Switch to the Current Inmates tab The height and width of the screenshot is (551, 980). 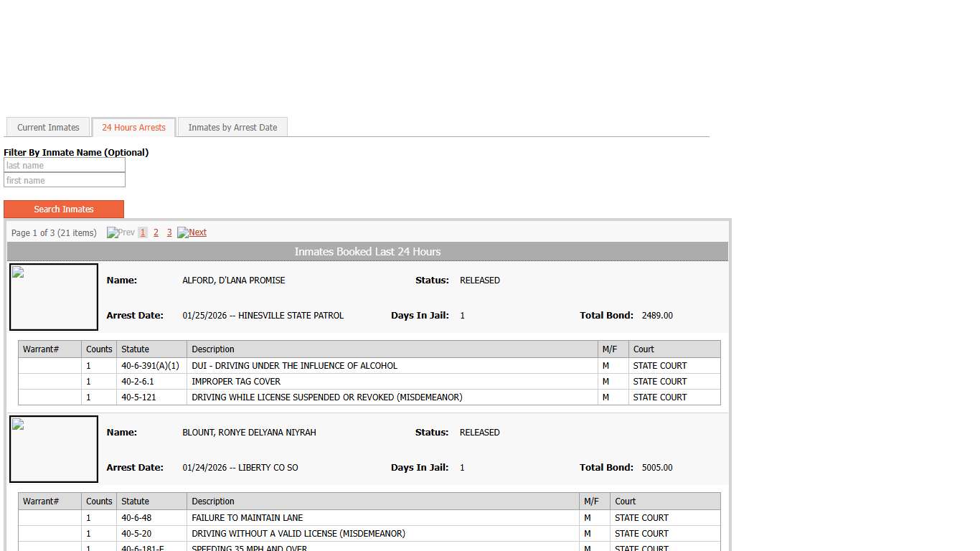pyautogui.click(x=48, y=128)
